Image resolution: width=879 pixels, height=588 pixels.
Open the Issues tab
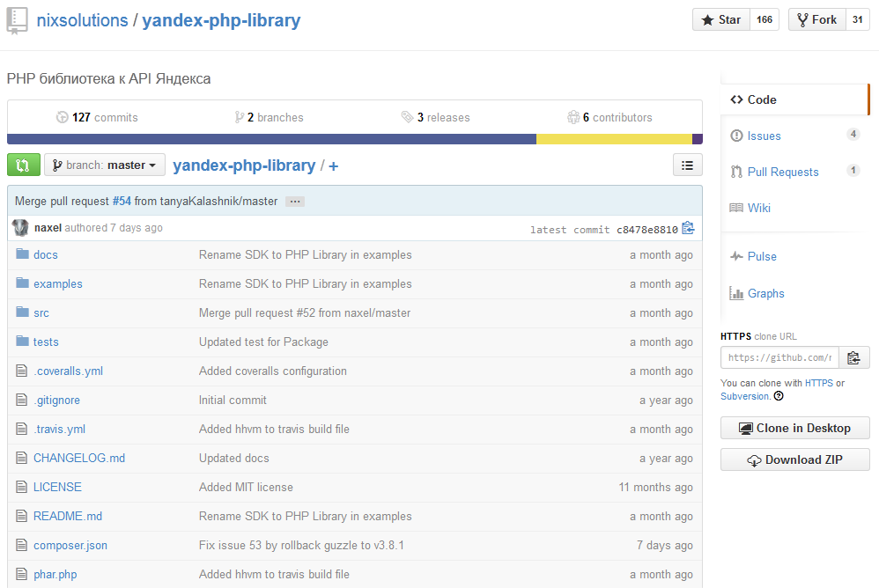click(x=764, y=136)
